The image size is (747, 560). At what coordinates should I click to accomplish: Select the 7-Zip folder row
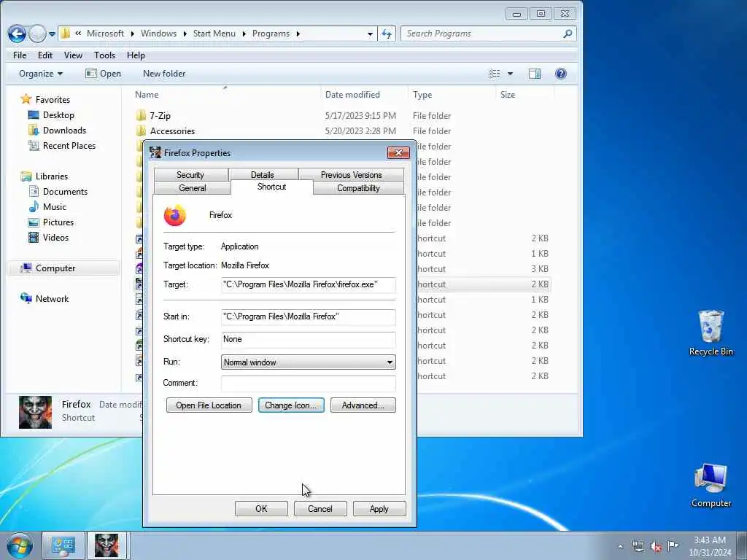[x=342, y=115]
